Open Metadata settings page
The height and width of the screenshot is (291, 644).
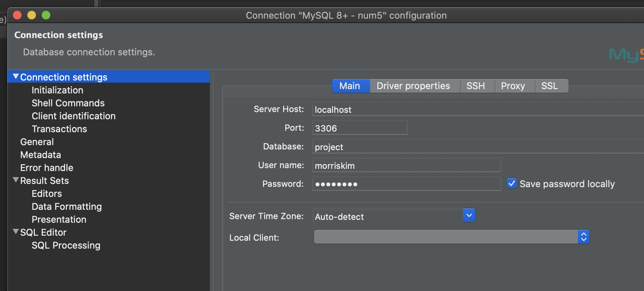(x=41, y=154)
